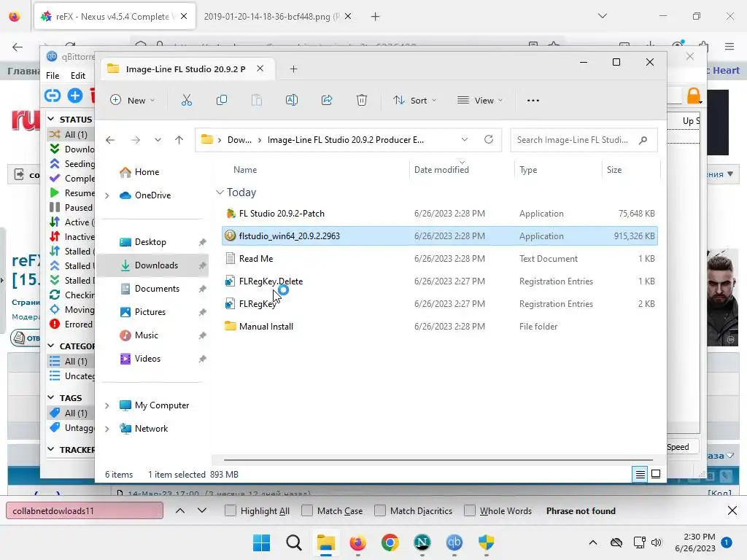This screenshot has width=747, height=560.
Task: Click Chrome taskbar icon
Action: (x=390, y=542)
